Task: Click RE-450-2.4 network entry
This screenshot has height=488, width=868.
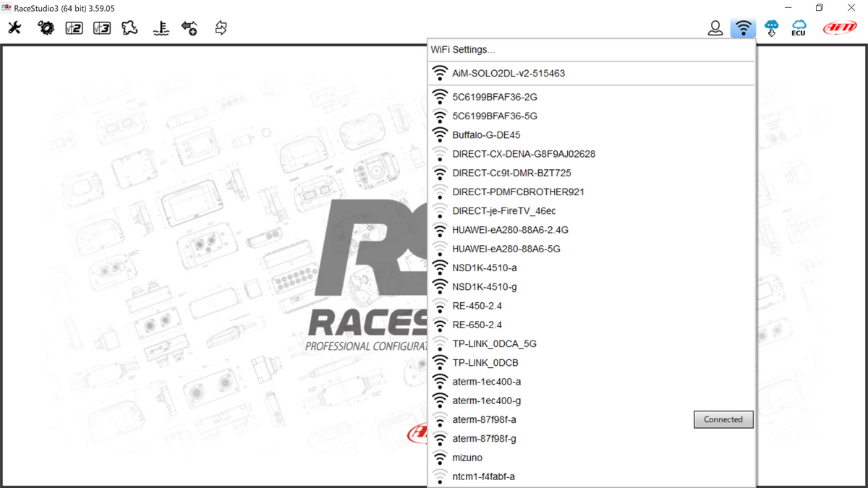Action: pyautogui.click(x=591, y=306)
